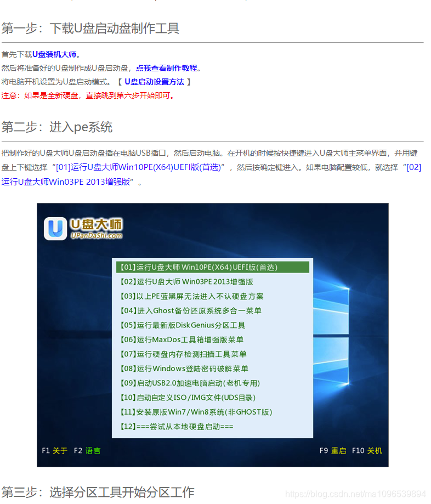This screenshot has width=431, height=504.
Task: Click the 第三步 选择分区工具 heading
Action: [98, 492]
